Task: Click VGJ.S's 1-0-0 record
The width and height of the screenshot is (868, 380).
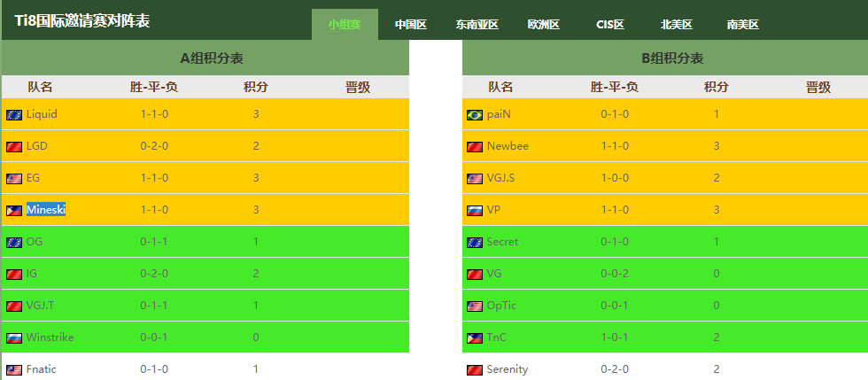Action: pyautogui.click(x=615, y=178)
